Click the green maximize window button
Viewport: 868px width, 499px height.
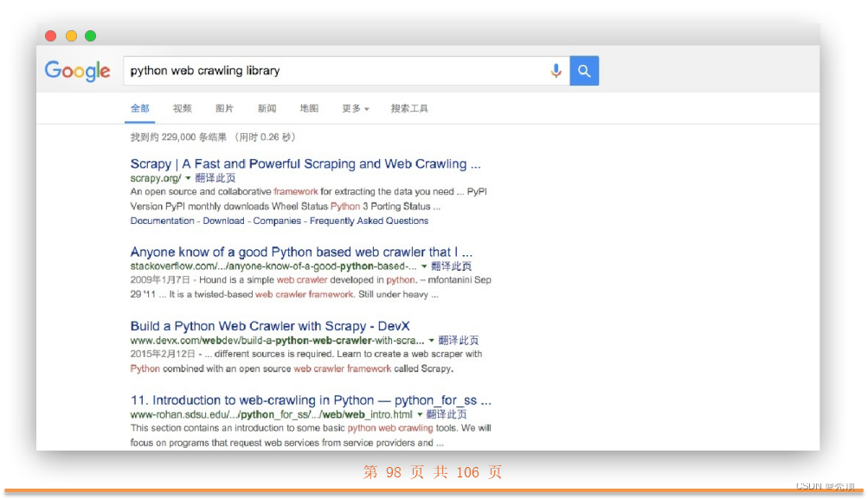coord(91,36)
